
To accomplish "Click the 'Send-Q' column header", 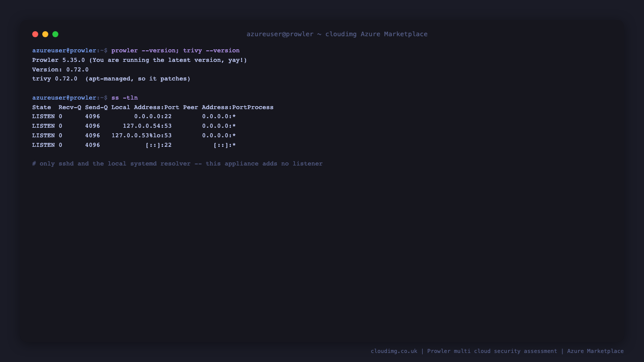I will tap(96, 108).
